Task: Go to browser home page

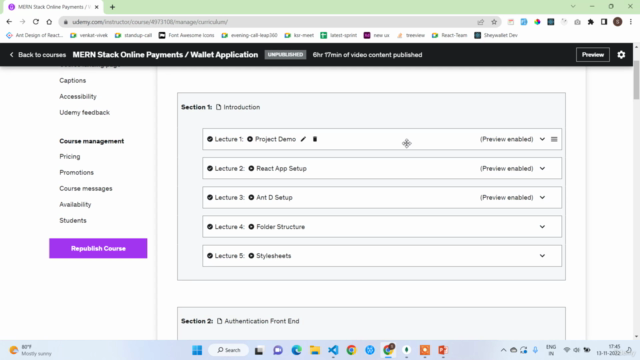Action: click(49, 22)
